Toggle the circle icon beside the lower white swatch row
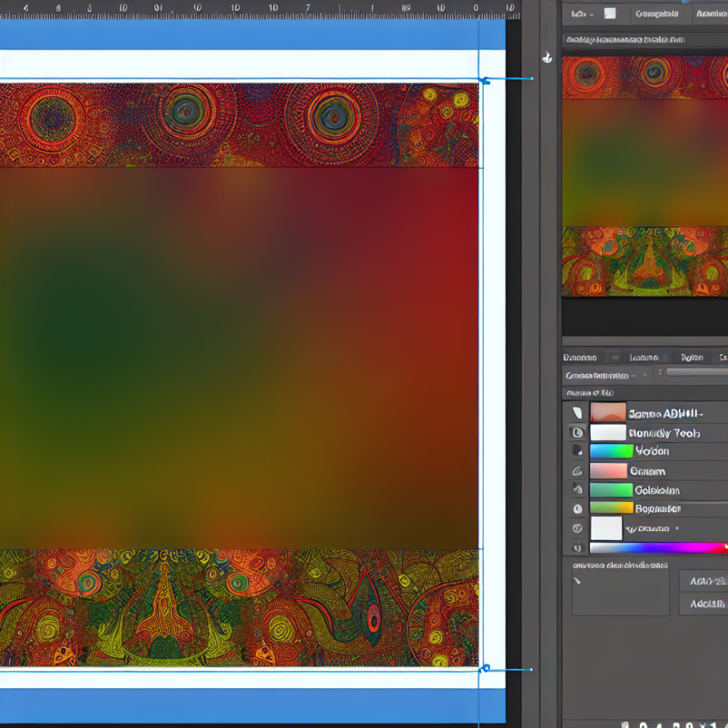Screen dimensions: 728x728 [577, 529]
